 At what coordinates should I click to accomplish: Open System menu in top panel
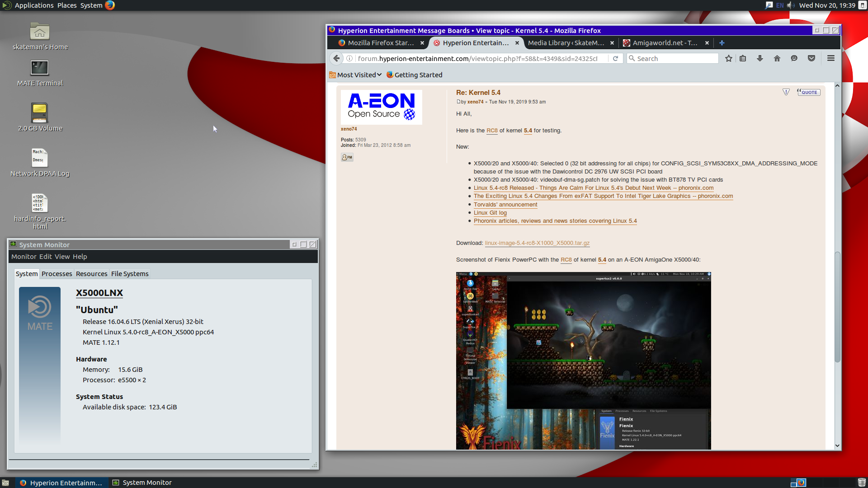pyautogui.click(x=91, y=5)
